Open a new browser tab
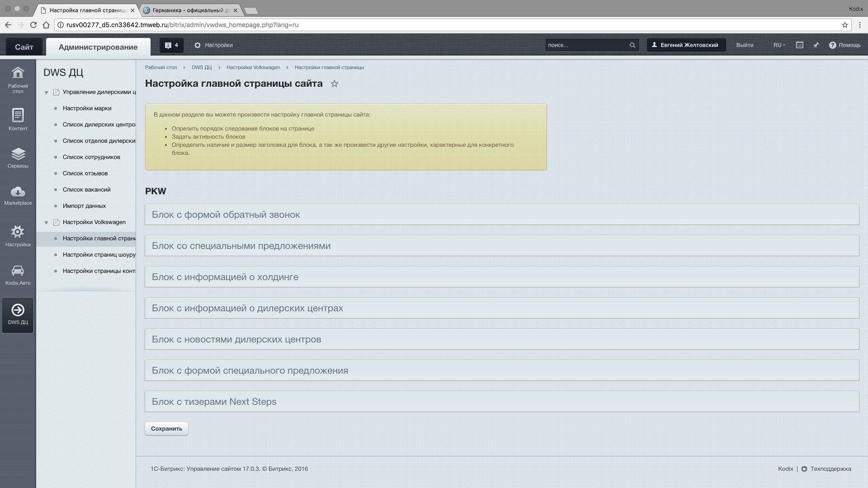Viewport: 868px width, 488px height. [x=250, y=10]
